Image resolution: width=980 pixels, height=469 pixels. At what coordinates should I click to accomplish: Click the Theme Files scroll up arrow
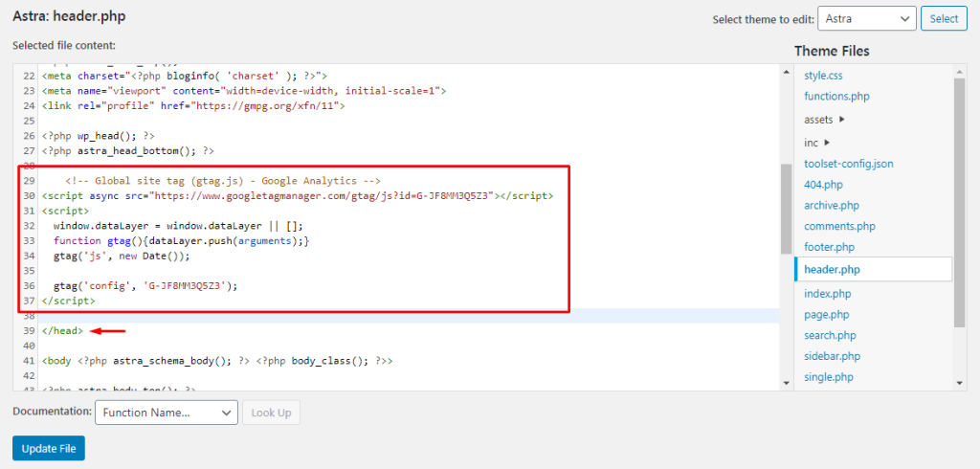pos(960,72)
